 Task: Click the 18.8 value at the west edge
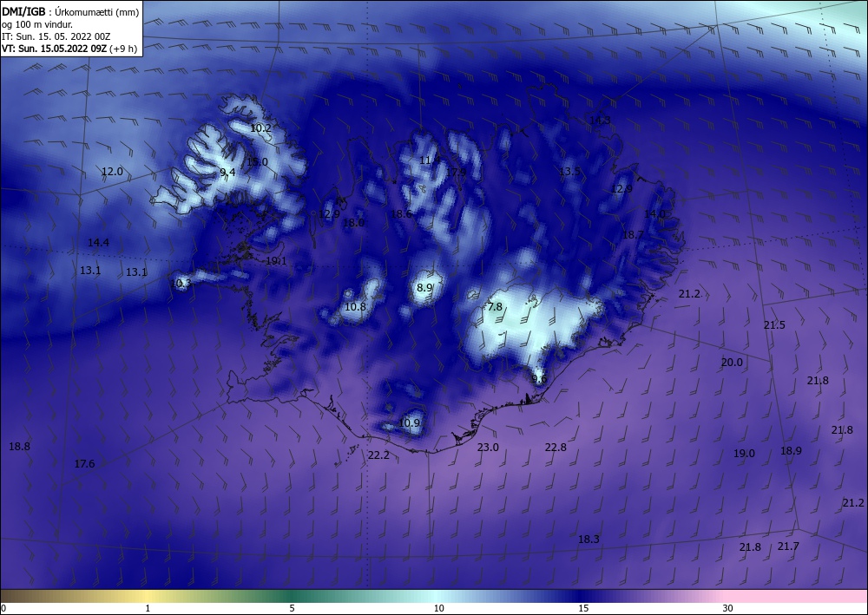[x=19, y=446]
